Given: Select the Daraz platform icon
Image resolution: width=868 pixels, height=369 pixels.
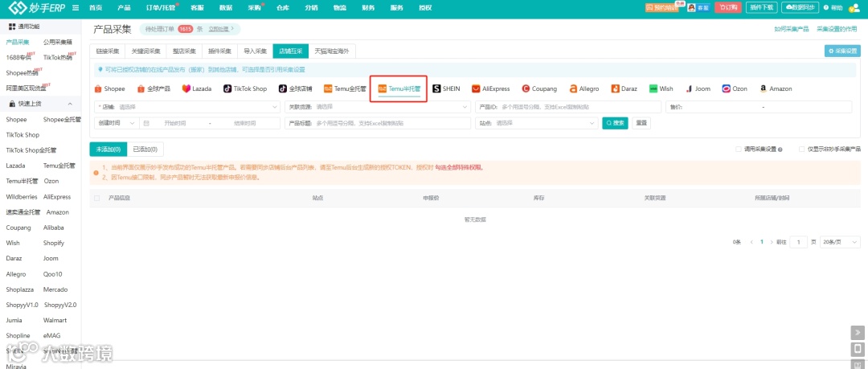Looking at the screenshot, I should (x=615, y=88).
